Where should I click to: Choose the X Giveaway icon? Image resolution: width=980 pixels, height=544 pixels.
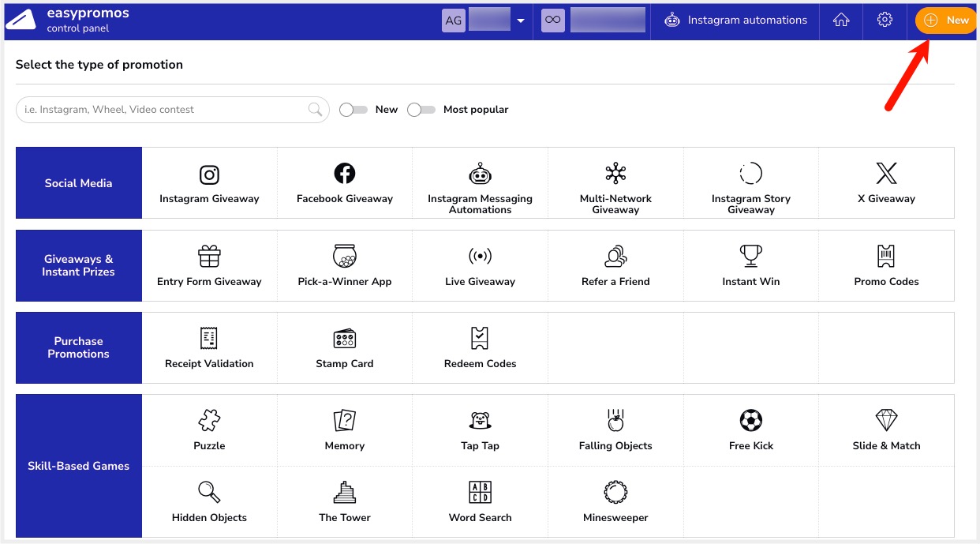(x=887, y=174)
